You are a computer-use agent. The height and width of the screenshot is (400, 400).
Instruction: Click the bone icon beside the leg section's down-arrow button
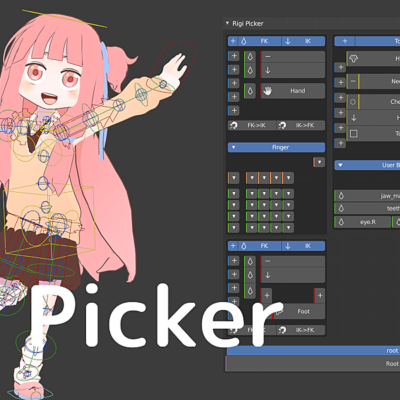pos(250,275)
